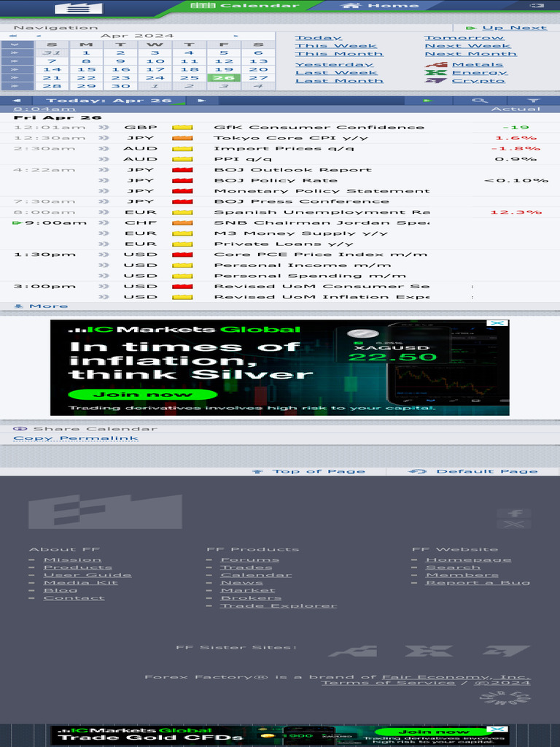Image resolution: width=560 pixels, height=747 pixels.
Task: Click Top of Page link
Action: click(x=309, y=471)
